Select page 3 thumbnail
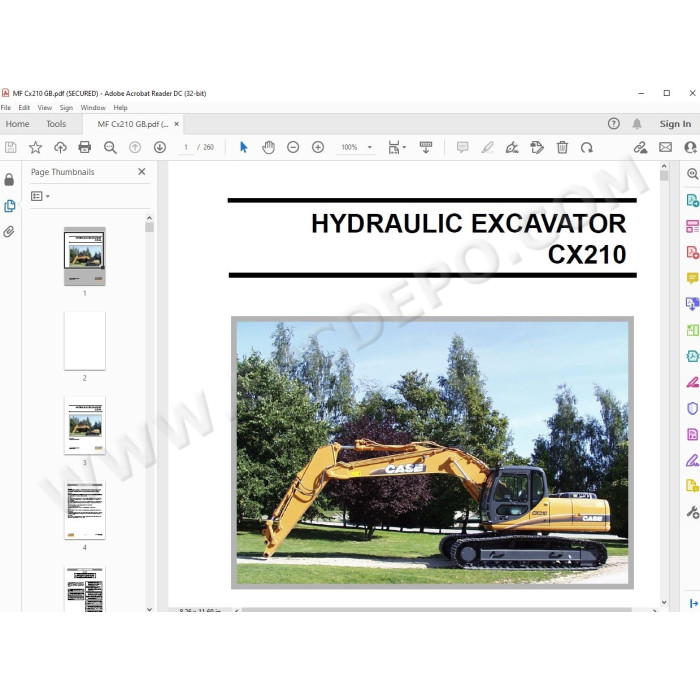The height and width of the screenshot is (700, 700). pyautogui.click(x=85, y=425)
